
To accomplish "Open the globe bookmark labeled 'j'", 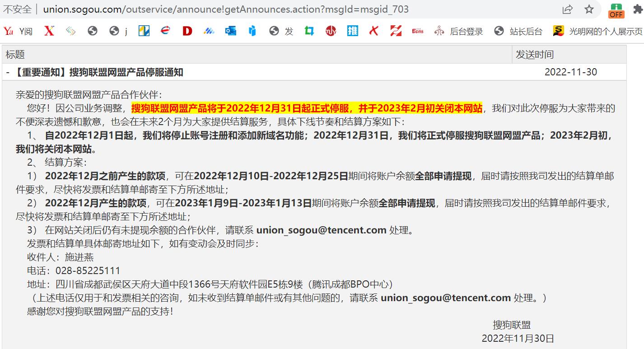I will (x=118, y=31).
